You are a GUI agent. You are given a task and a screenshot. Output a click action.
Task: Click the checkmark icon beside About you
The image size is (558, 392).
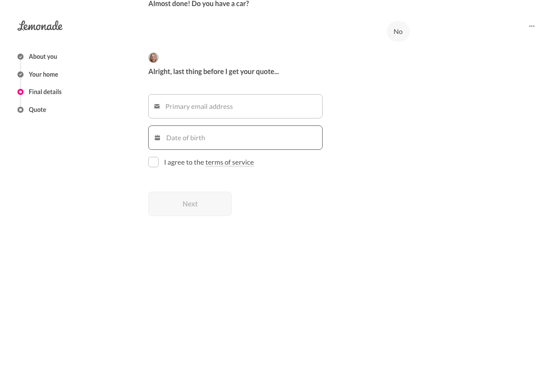tap(20, 57)
